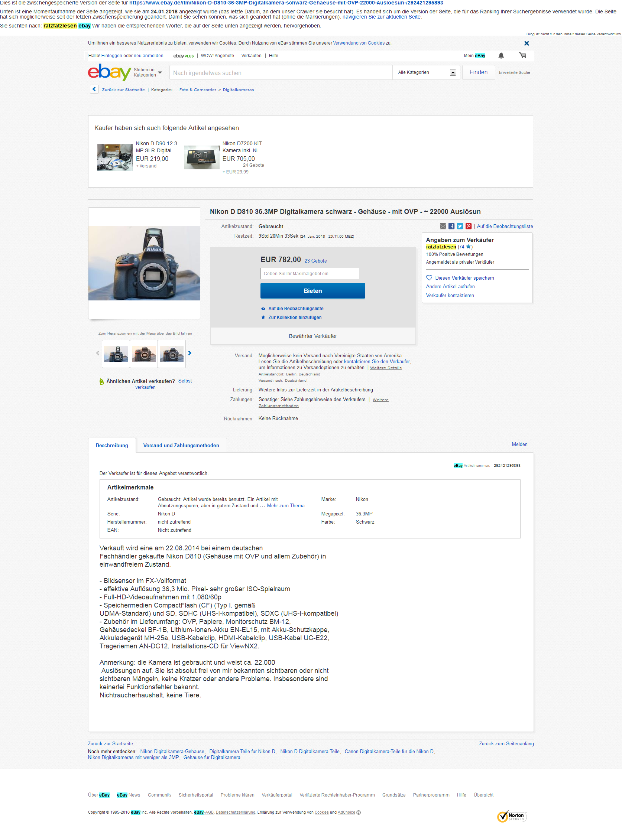
Task: Click Diesen Verkäufer speichern
Action: pos(464,278)
